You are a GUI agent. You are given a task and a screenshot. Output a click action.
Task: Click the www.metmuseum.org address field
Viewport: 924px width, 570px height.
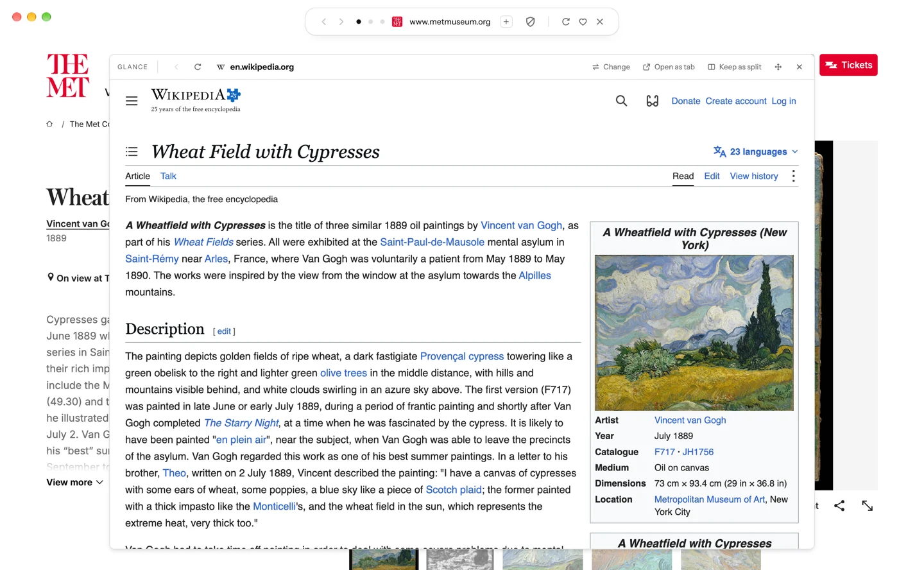(x=450, y=22)
